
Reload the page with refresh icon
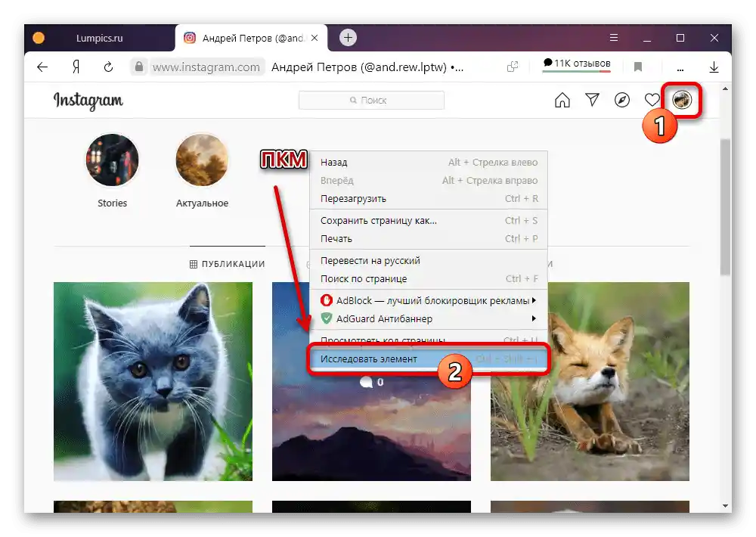(x=108, y=67)
